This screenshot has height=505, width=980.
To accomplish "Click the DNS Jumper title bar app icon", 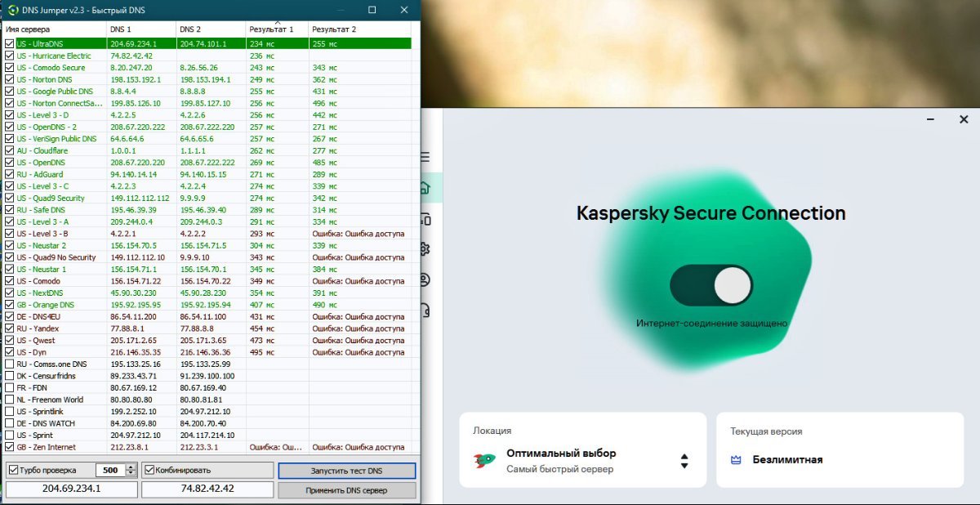I will click(x=12, y=10).
